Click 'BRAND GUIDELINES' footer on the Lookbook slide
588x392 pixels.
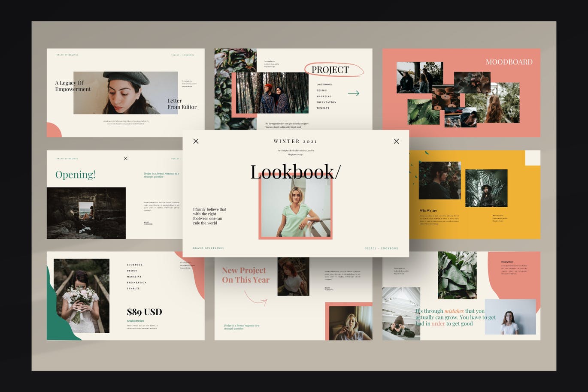pyautogui.click(x=208, y=248)
